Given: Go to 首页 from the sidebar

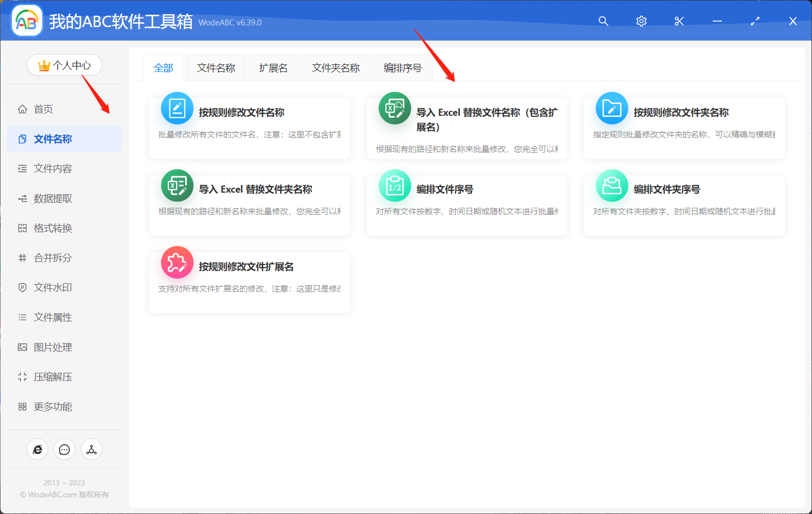Looking at the screenshot, I should (43, 109).
